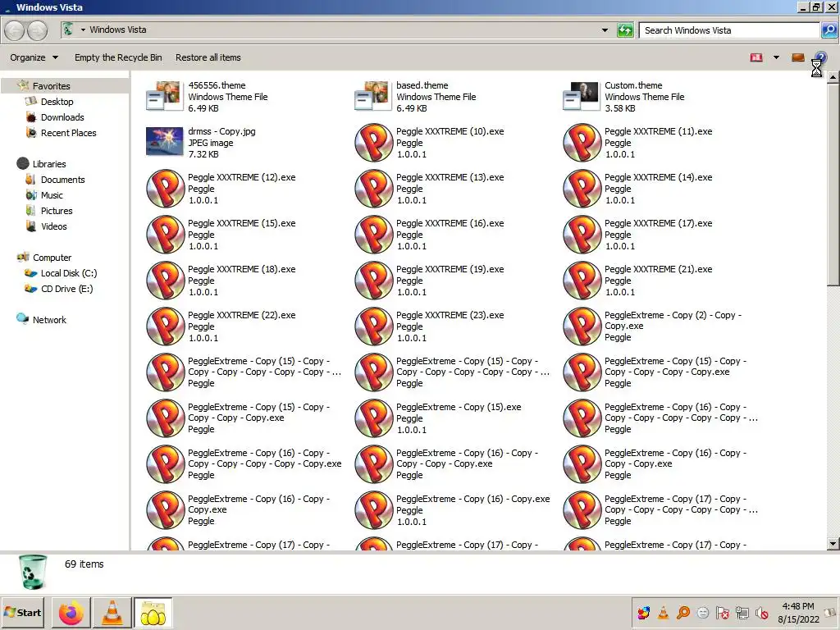This screenshot has height=630, width=840.
Task: Click in the Search Windows Vista field
Action: point(728,30)
